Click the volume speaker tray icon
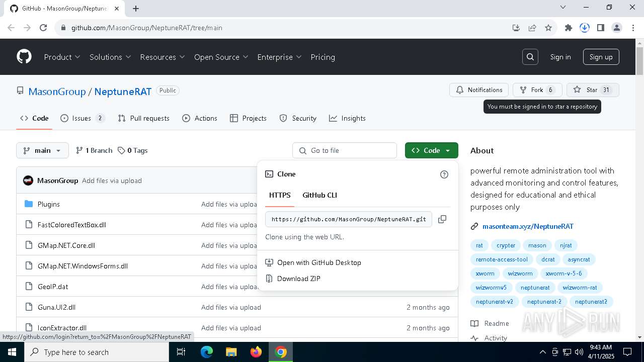This screenshot has width=644, height=362. click(x=579, y=352)
